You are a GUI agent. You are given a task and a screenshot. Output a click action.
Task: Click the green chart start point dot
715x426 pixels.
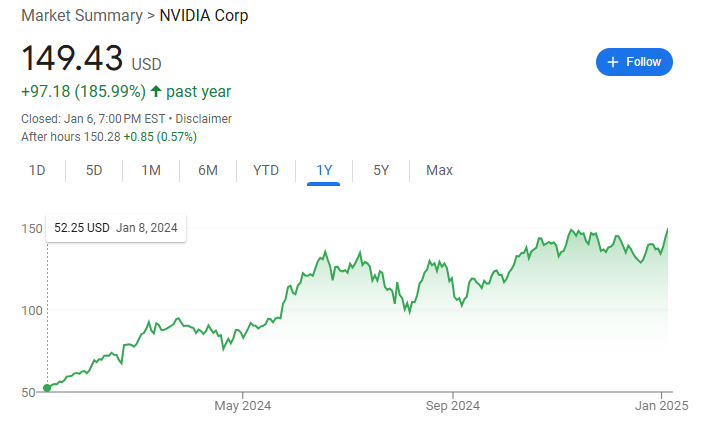(x=47, y=387)
